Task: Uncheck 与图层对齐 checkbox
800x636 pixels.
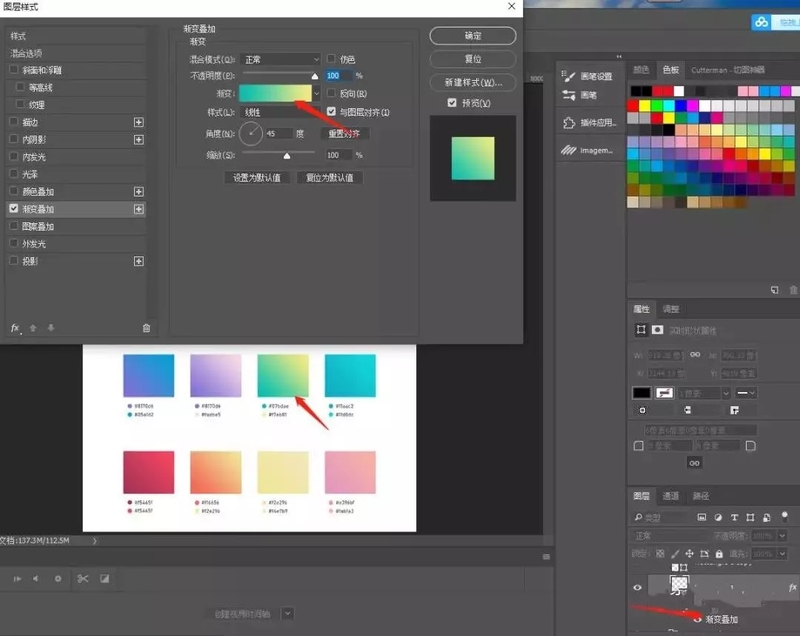Action: 331,111
